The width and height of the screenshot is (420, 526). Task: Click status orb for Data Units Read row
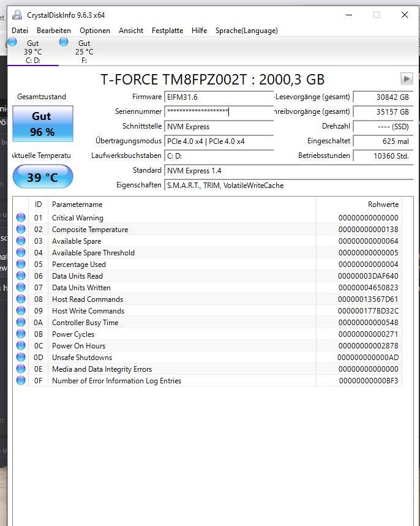click(21, 276)
